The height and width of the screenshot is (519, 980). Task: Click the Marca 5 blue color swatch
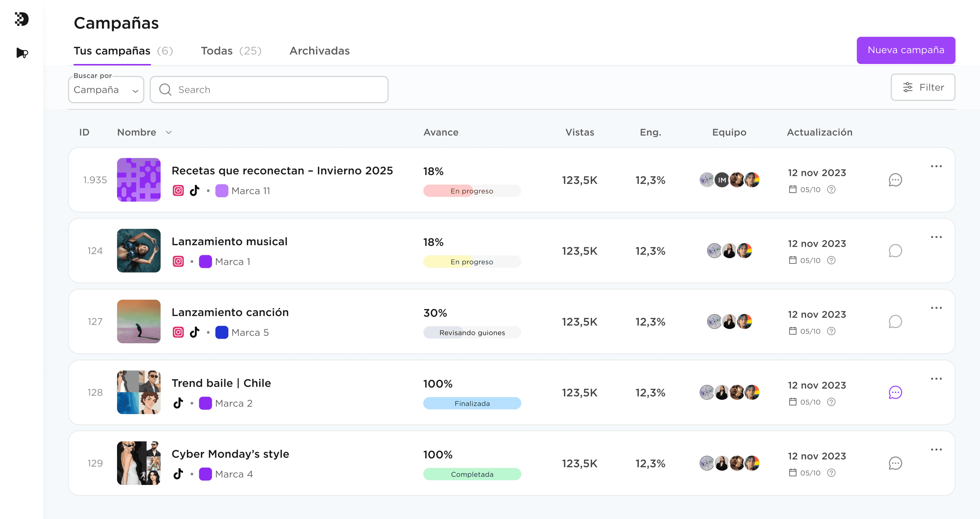pyautogui.click(x=221, y=332)
